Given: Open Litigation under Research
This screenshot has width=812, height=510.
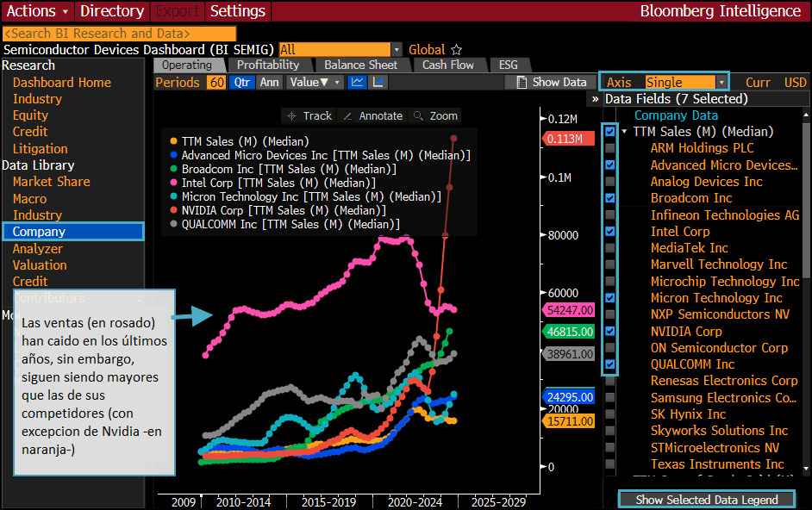Looking at the screenshot, I should point(40,148).
